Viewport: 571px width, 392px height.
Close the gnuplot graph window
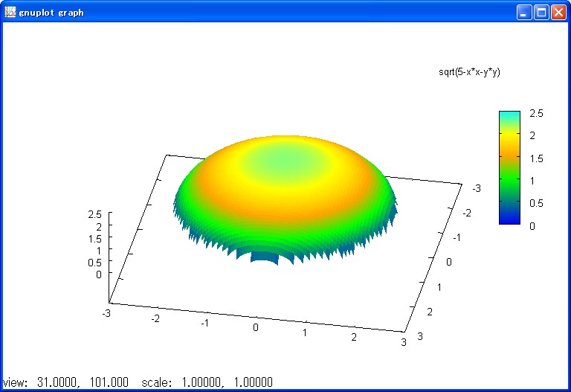pos(558,13)
